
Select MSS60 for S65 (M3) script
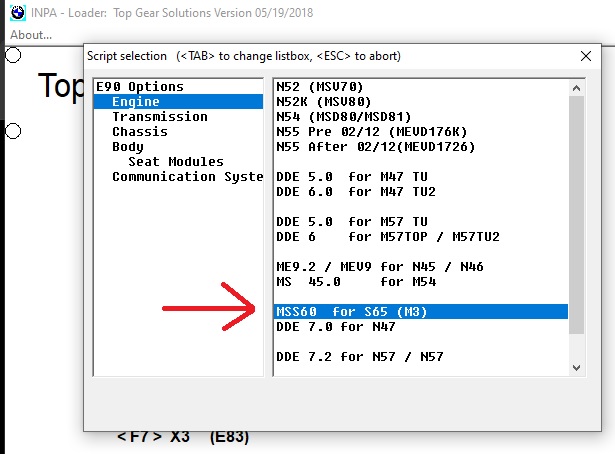coord(421,312)
